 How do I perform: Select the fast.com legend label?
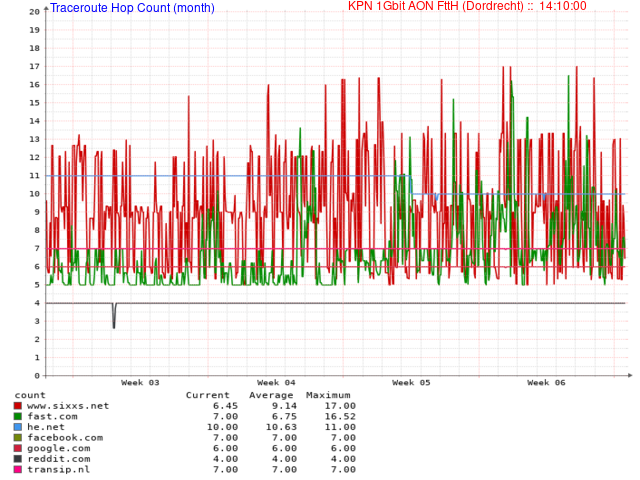coord(52,416)
